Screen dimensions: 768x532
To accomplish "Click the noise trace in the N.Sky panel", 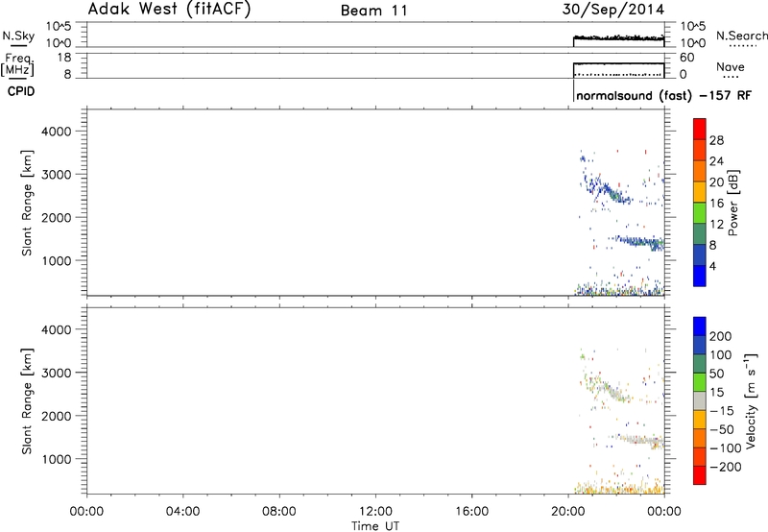I will click(x=618, y=37).
